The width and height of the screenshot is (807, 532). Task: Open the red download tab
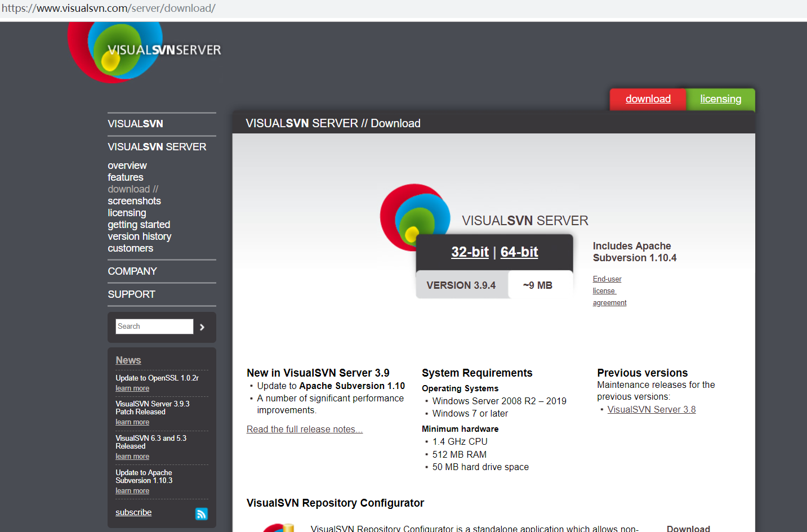(648, 99)
